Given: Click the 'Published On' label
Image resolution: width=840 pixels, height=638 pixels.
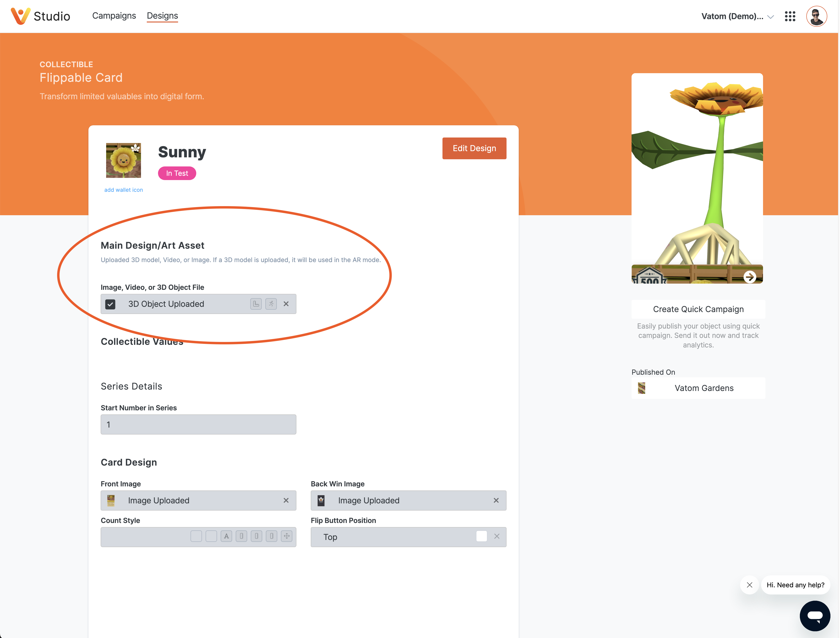Looking at the screenshot, I should (x=653, y=372).
